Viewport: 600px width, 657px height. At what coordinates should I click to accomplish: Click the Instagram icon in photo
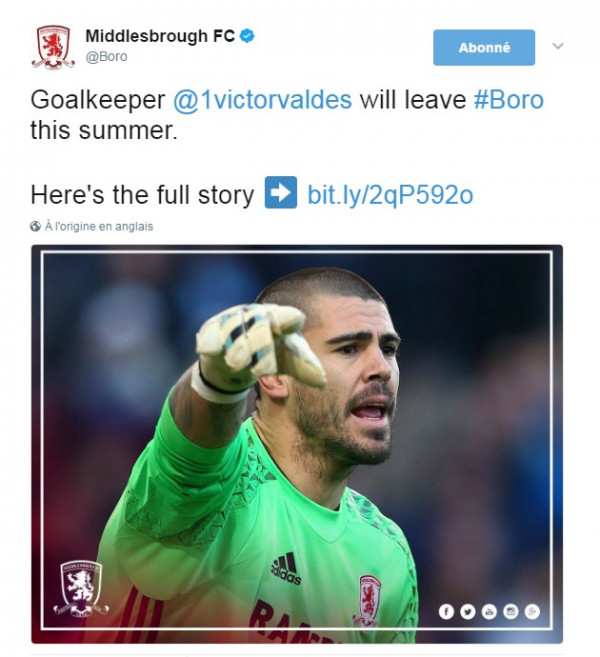[511, 612]
